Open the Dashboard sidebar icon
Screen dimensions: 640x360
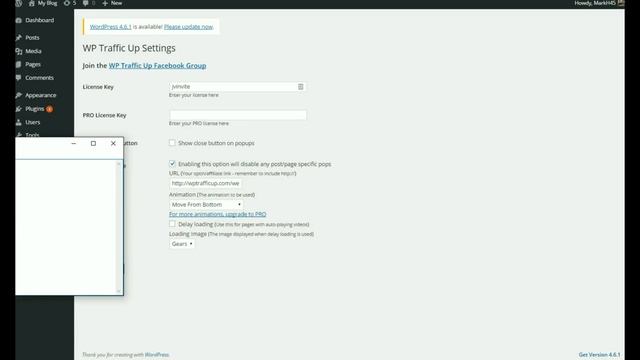[19, 20]
